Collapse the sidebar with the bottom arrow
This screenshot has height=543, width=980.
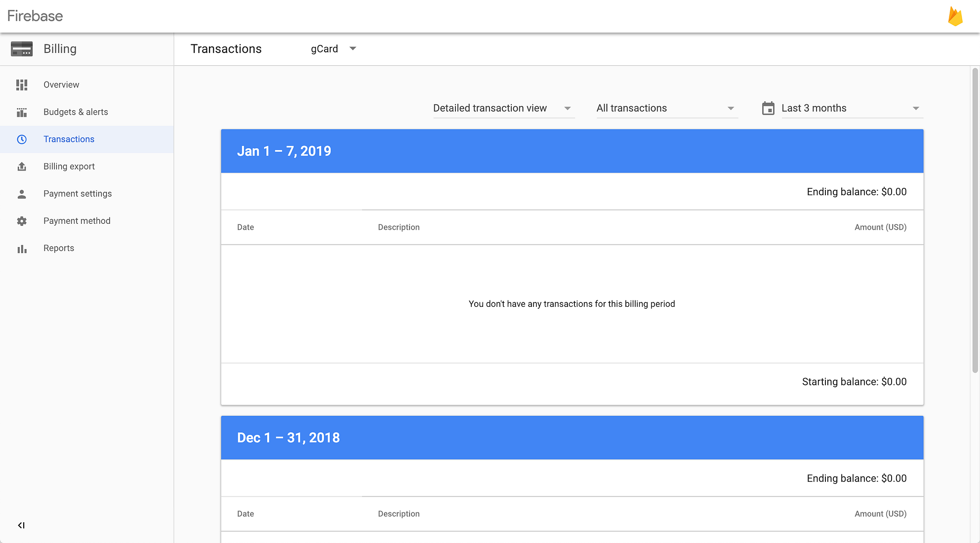tap(21, 525)
